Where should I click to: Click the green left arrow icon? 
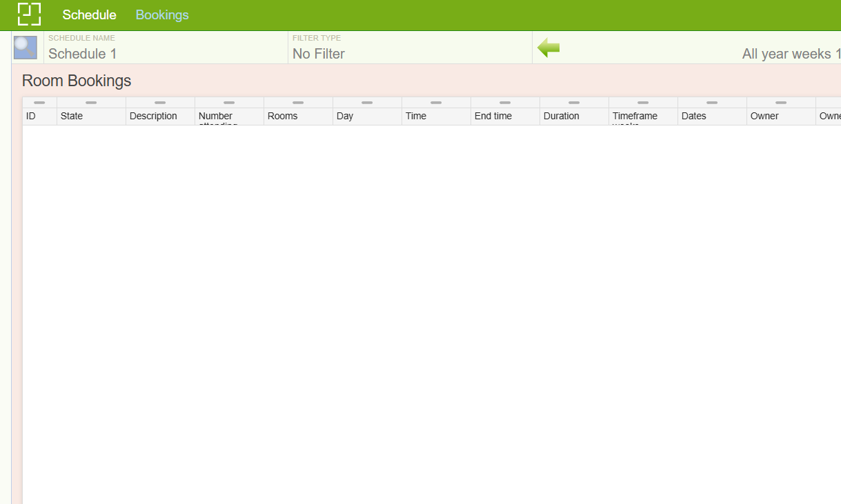[x=548, y=48]
